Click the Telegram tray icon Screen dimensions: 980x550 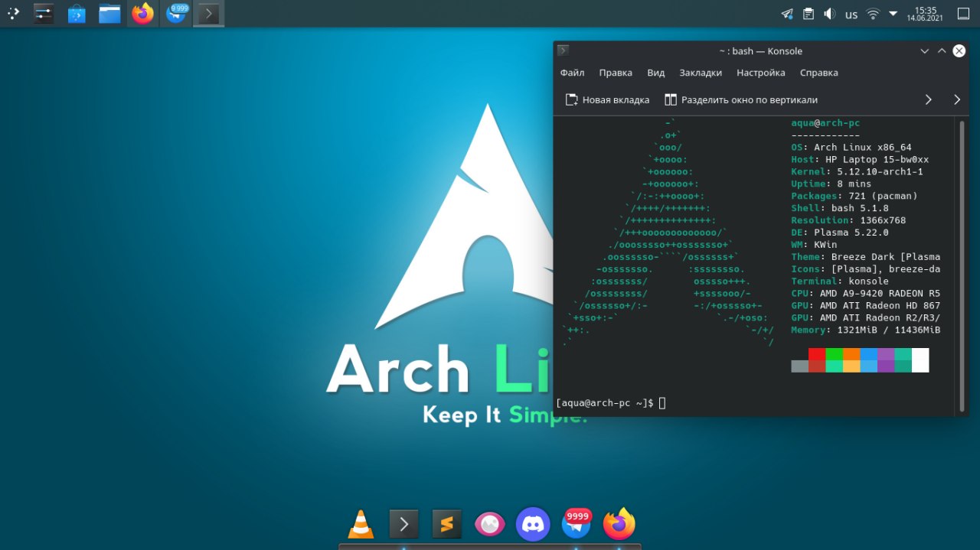coord(787,14)
